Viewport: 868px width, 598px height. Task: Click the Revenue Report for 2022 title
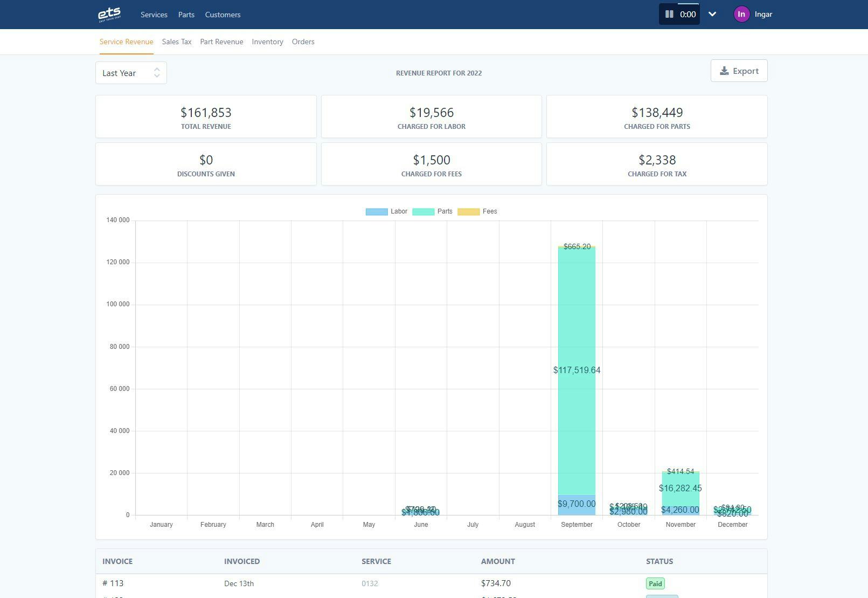(x=439, y=73)
